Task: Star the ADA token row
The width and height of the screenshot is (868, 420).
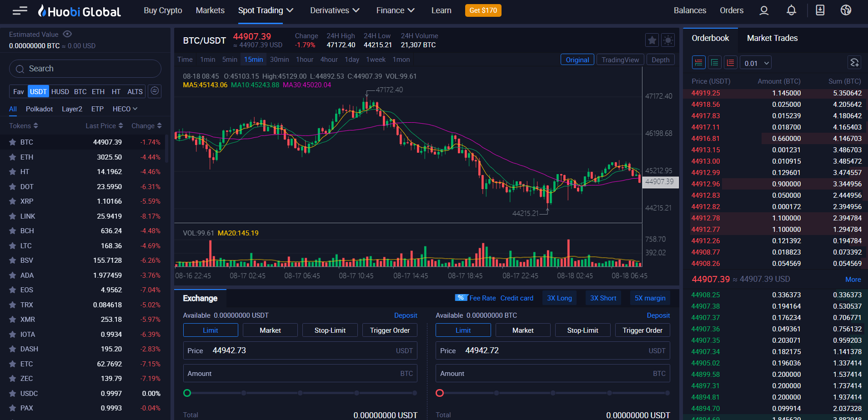Action: 13,275
